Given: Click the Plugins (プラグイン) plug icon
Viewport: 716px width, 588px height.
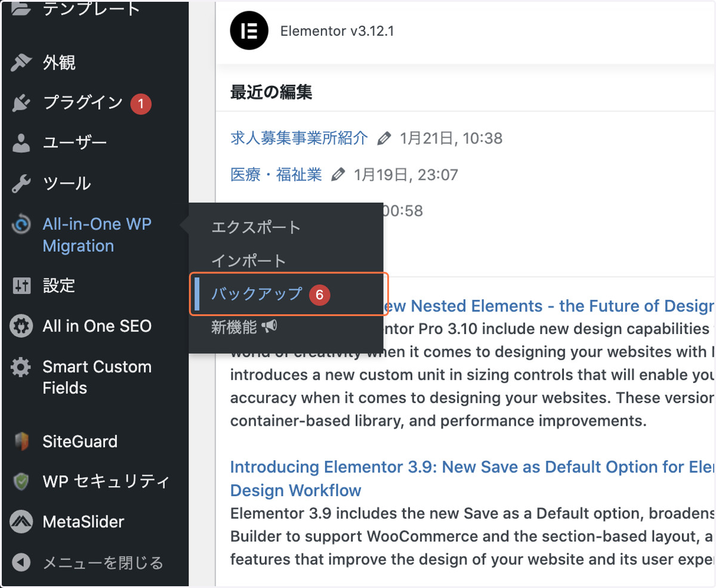Looking at the screenshot, I should (x=21, y=103).
